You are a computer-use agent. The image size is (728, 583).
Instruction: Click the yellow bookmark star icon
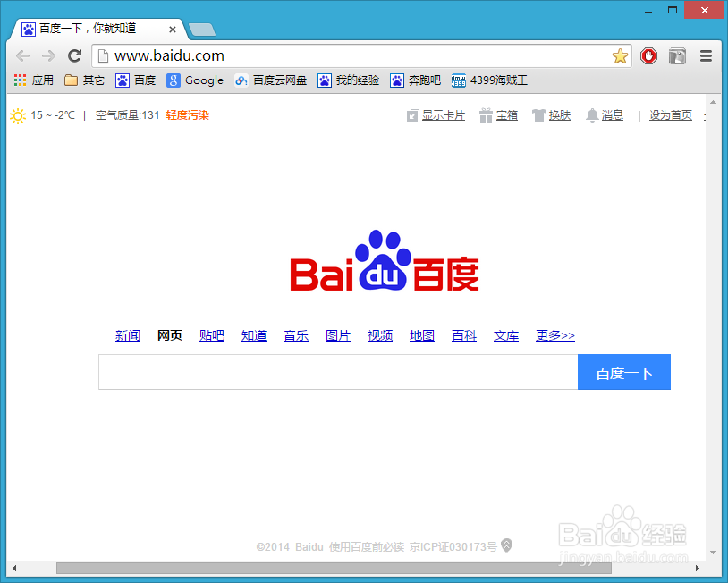point(620,56)
